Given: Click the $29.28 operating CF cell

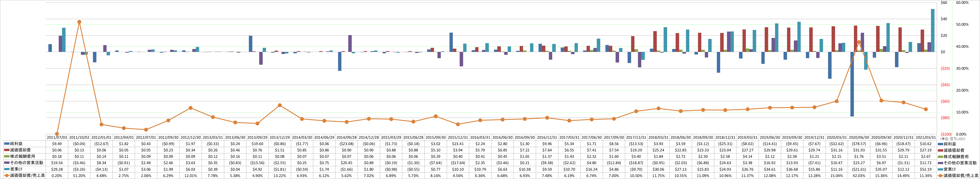Looking at the screenshot, I should (57, 169).
